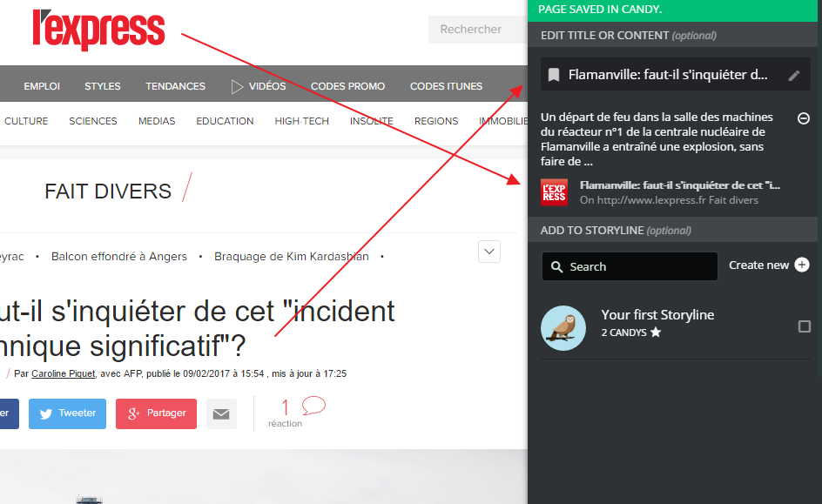Click the reaction speech bubble icon
822x504 pixels.
point(313,405)
